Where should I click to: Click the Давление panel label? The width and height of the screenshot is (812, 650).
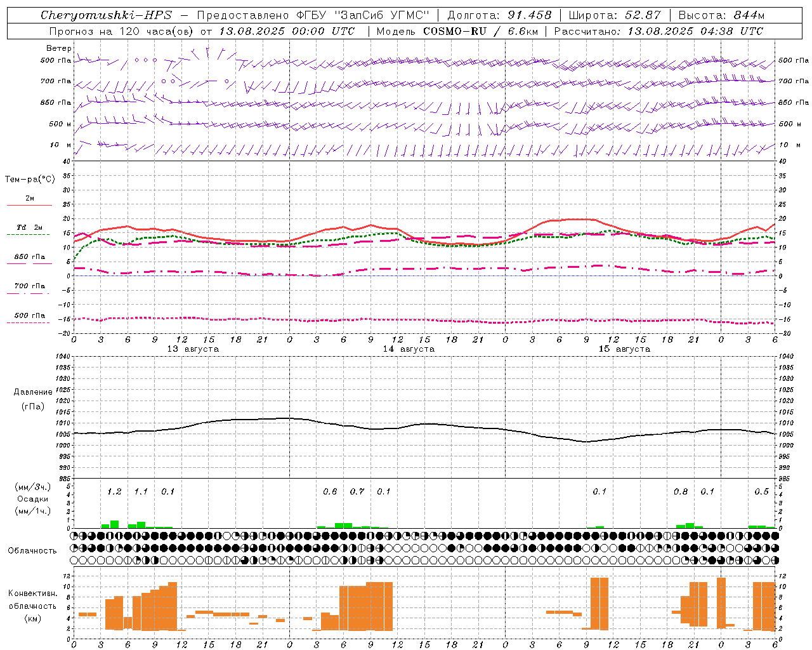32,392
